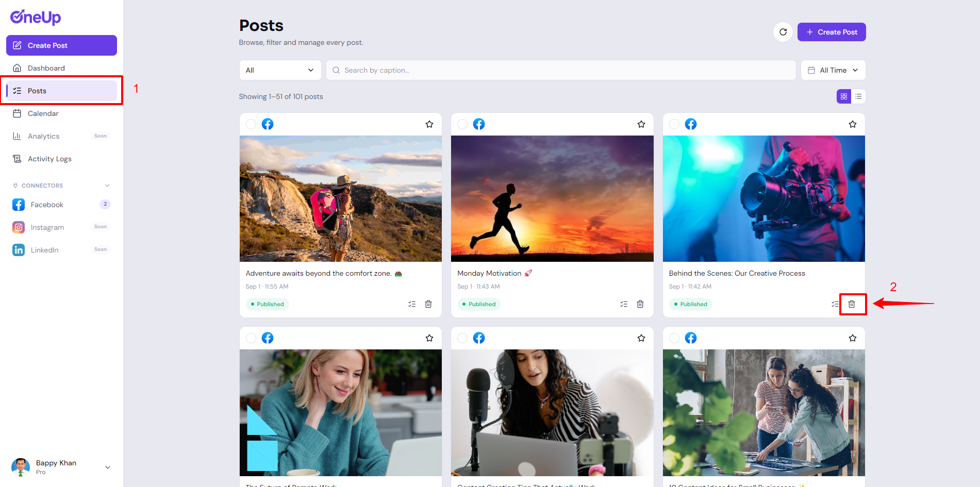The width and height of the screenshot is (980, 487).
Task: Delete the Adventure awaits post
Action: [428, 304]
